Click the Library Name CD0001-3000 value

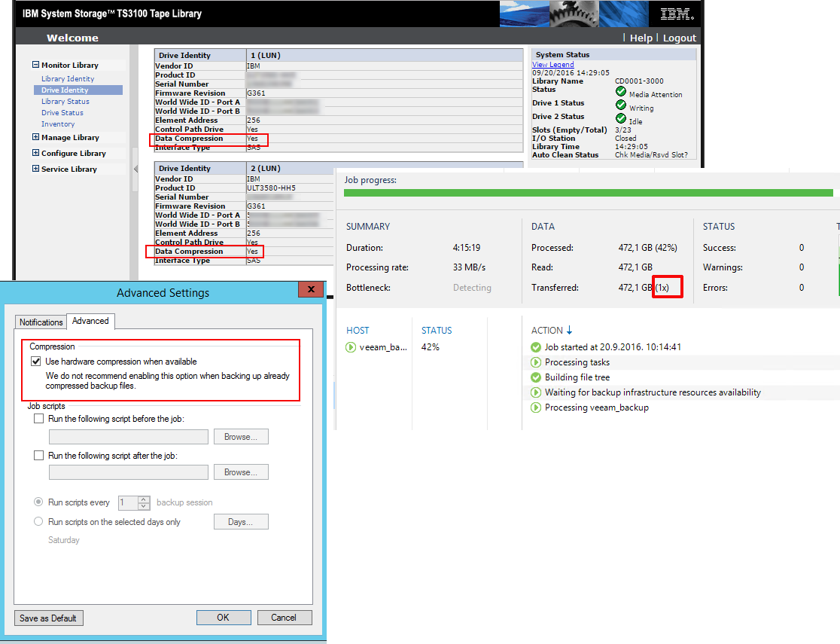639,81
